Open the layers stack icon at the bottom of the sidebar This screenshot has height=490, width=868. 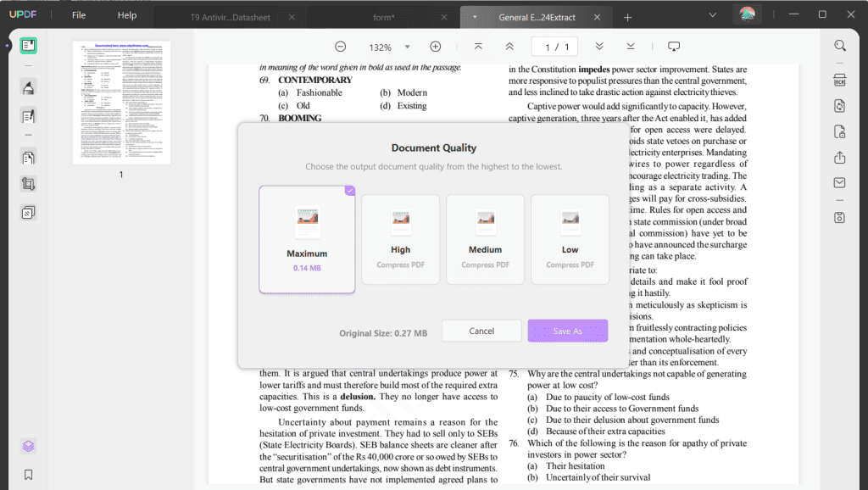(28, 446)
